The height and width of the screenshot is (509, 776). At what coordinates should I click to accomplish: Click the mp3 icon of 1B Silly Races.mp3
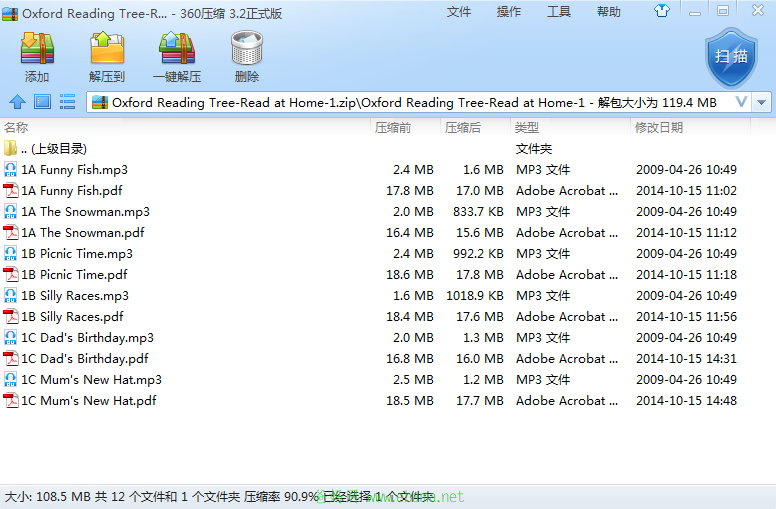click(10, 296)
